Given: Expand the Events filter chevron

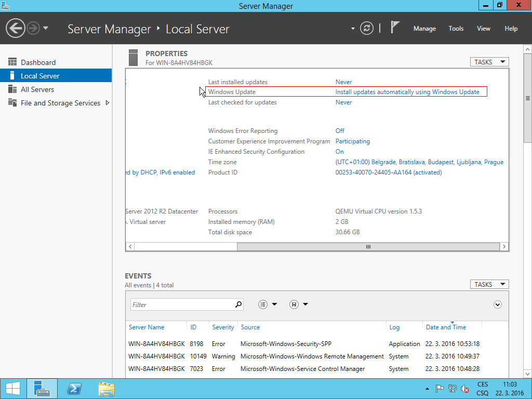Looking at the screenshot, I should (x=497, y=304).
